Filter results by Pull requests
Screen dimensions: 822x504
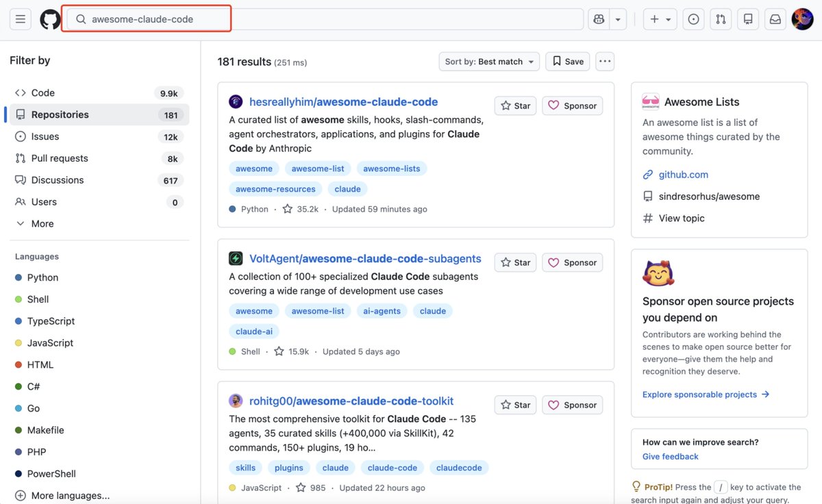tap(99, 158)
